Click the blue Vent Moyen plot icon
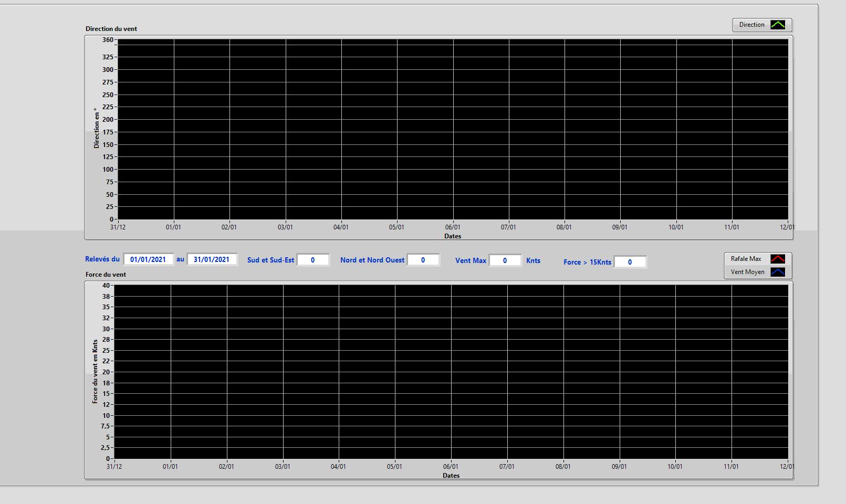The image size is (846, 504). pos(778,272)
